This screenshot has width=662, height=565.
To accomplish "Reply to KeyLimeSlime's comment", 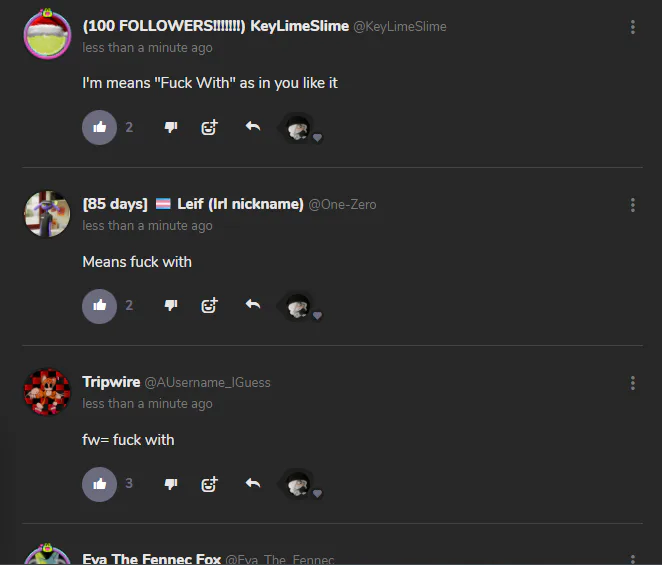I will pos(253,126).
